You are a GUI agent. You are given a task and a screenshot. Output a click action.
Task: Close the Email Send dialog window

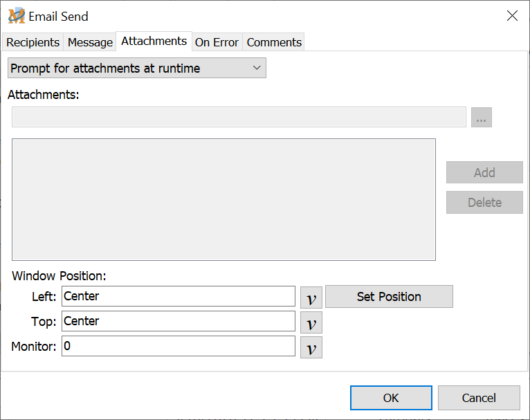(x=512, y=16)
